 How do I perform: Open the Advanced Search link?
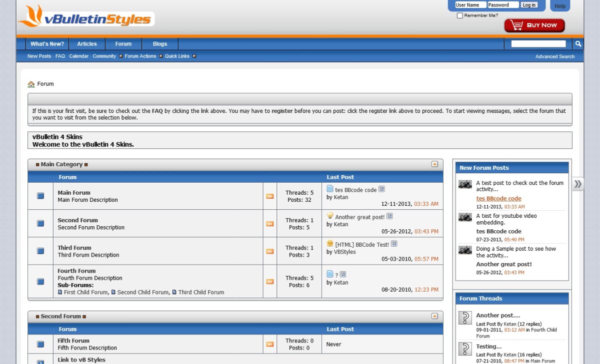click(x=554, y=57)
